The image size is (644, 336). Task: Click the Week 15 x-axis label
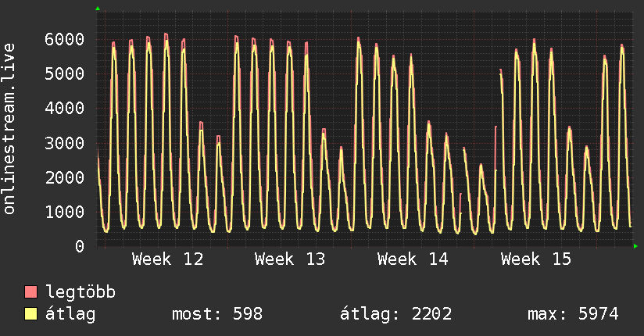click(x=536, y=259)
